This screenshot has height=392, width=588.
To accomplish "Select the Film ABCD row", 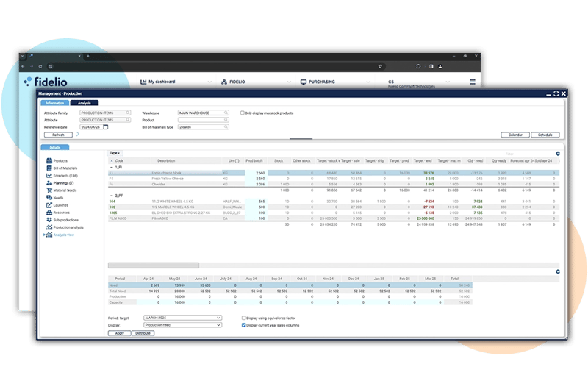I will pyautogui.click(x=334, y=218).
